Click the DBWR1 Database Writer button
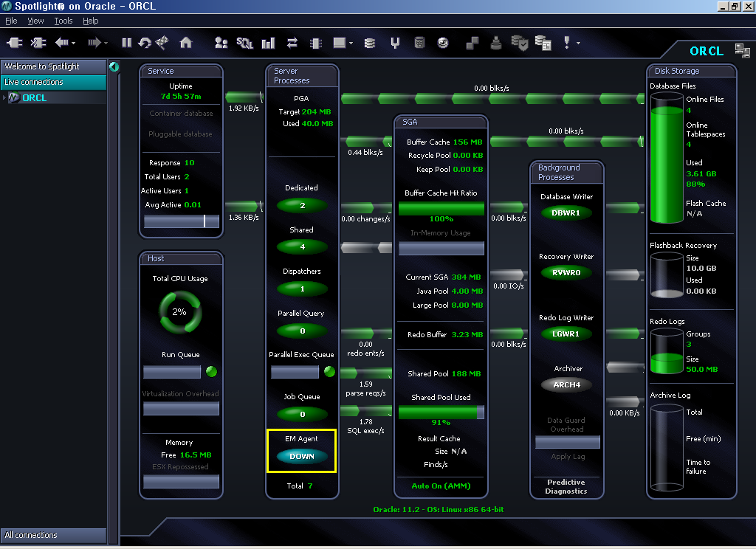 click(566, 213)
